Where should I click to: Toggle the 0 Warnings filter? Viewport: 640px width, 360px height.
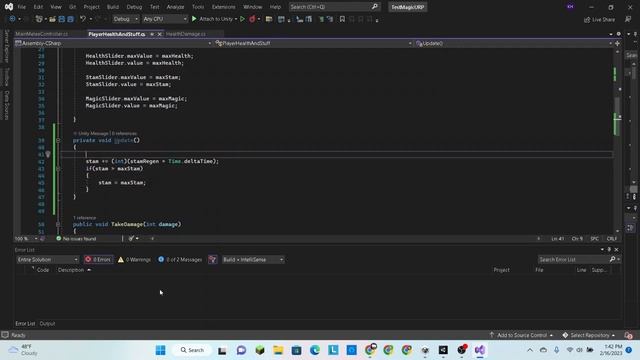[134, 260]
